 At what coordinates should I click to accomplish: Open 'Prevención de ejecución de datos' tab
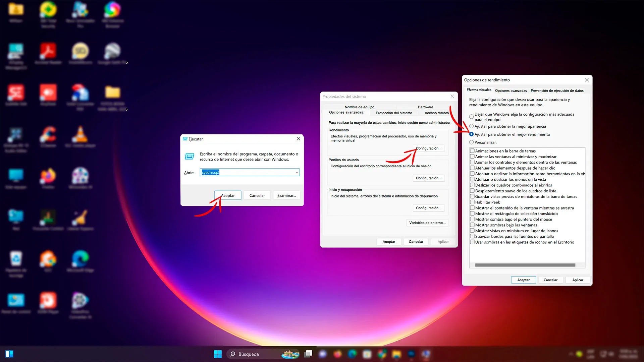point(557,90)
